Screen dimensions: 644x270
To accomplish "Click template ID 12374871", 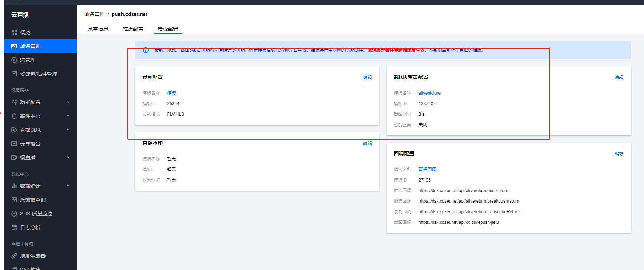I will coord(428,104).
